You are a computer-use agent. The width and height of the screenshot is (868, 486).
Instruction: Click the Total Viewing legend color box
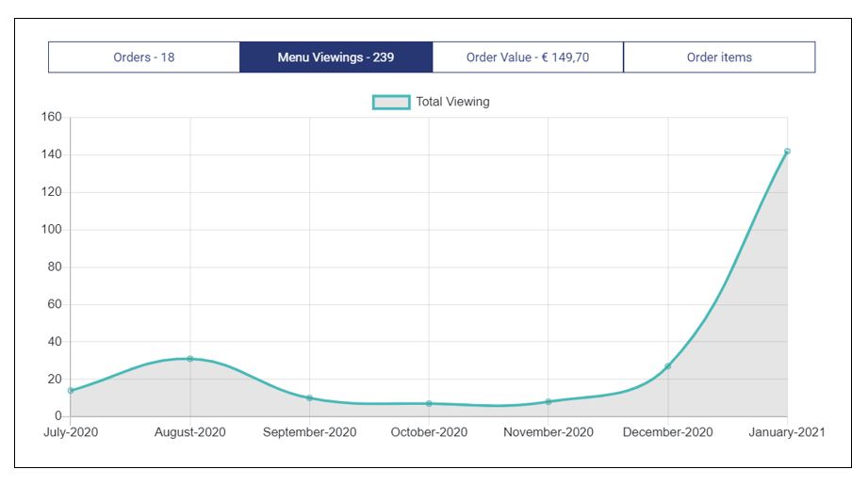(391, 102)
